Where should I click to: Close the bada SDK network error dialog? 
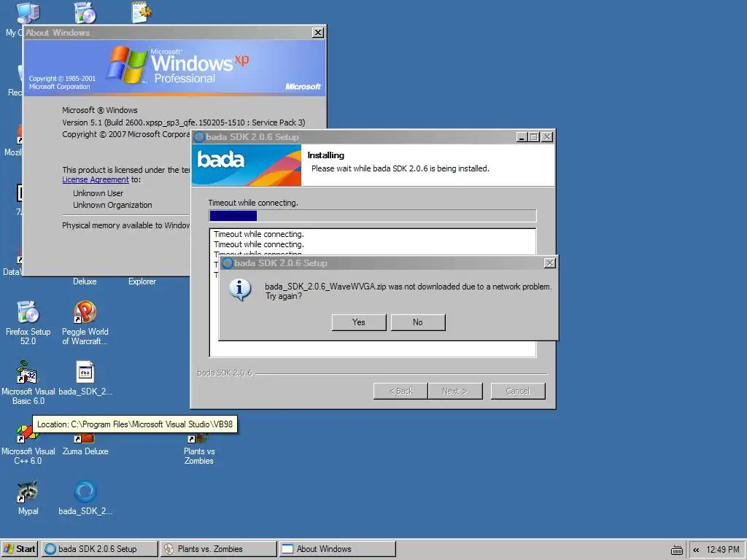click(550, 262)
